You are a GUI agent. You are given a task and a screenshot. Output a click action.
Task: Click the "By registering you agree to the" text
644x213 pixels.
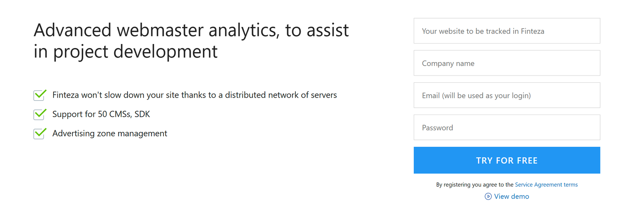[x=475, y=185]
